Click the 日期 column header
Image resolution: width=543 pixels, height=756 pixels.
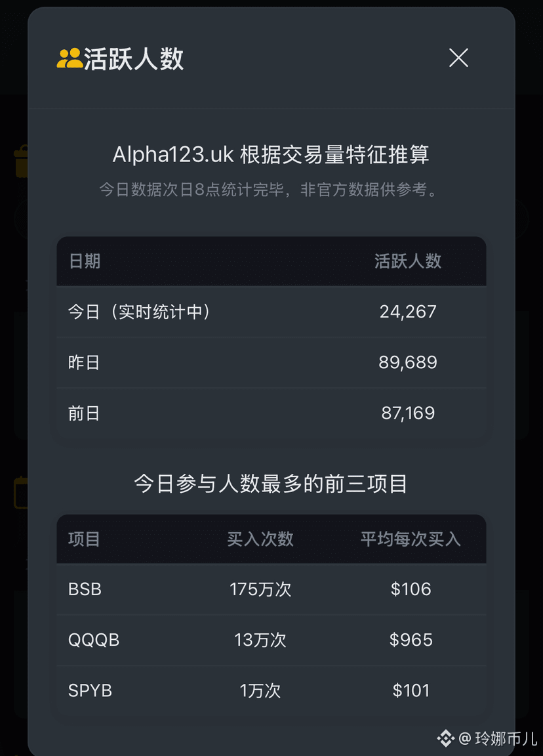coord(85,261)
